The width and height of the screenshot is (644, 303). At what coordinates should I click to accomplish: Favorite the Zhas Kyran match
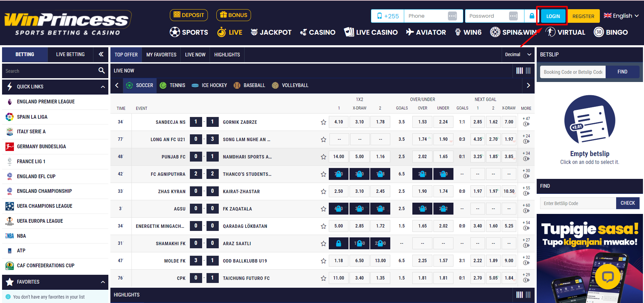point(323,191)
